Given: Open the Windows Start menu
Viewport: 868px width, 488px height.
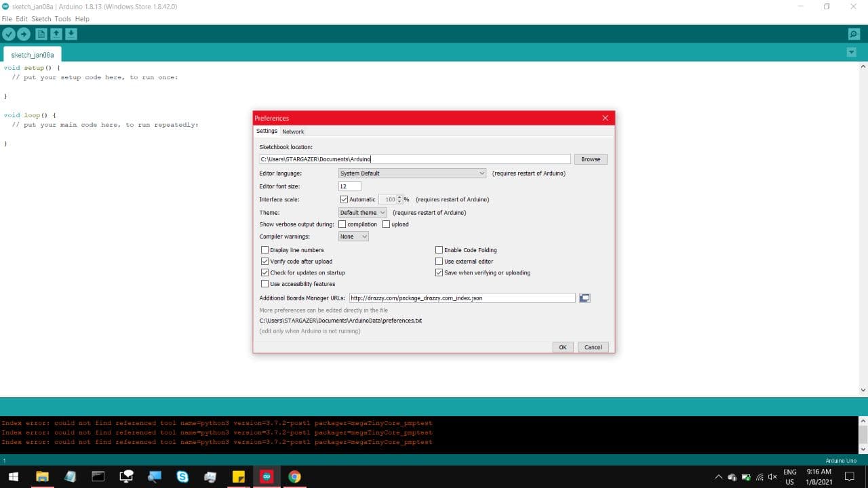Looking at the screenshot, I should coord(13,476).
